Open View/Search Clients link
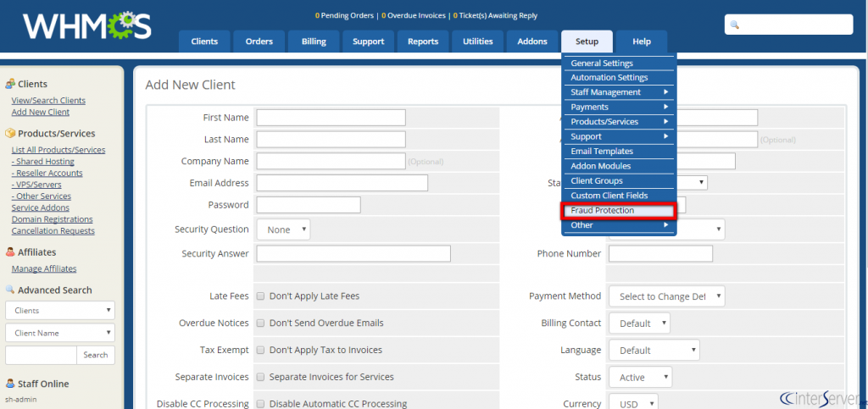This screenshot has width=868, height=409. [x=48, y=101]
